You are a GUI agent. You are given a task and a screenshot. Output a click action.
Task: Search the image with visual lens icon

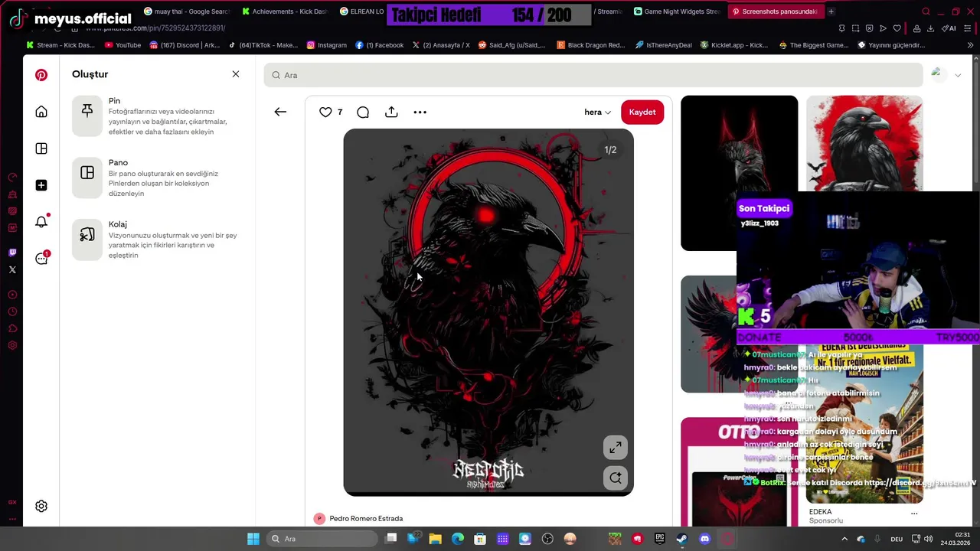(616, 478)
